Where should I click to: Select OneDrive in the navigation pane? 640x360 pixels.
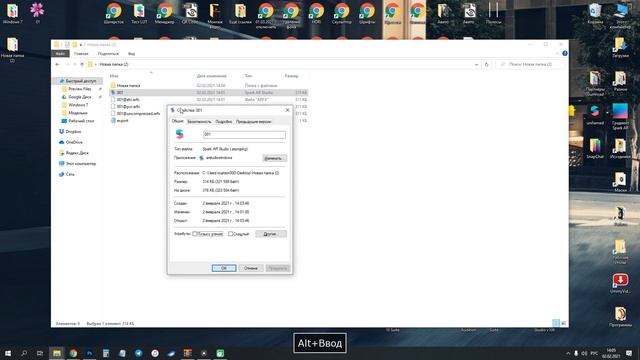point(74,142)
